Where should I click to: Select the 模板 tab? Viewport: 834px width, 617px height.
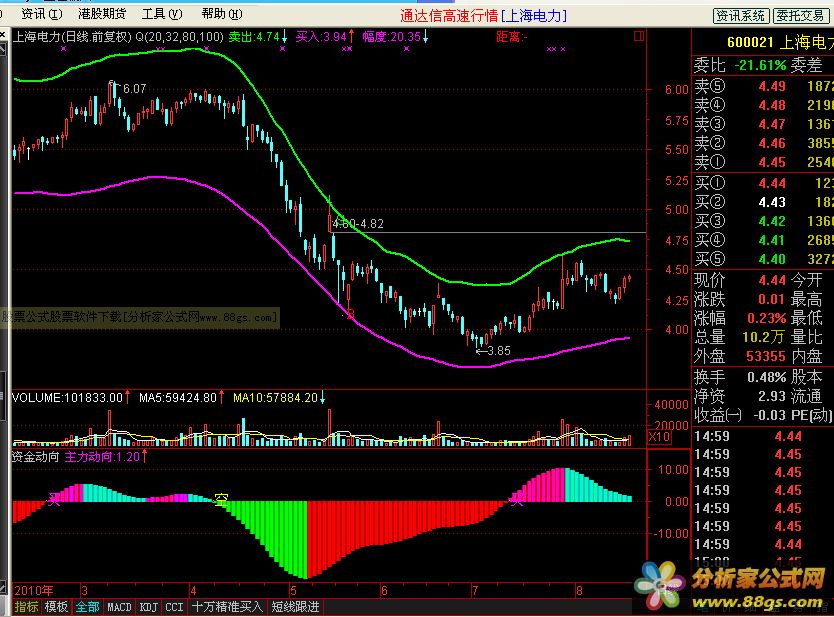click(56, 606)
